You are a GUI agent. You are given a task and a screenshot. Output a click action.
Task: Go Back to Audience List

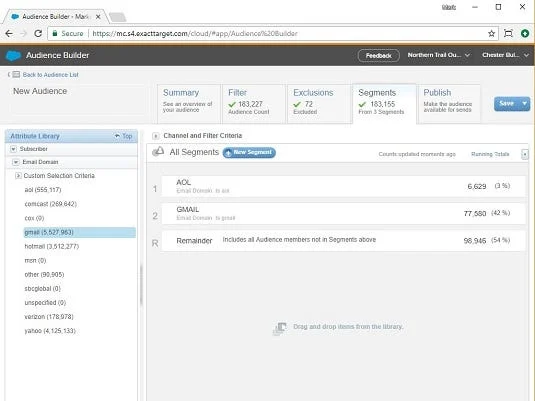coord(50,75)
